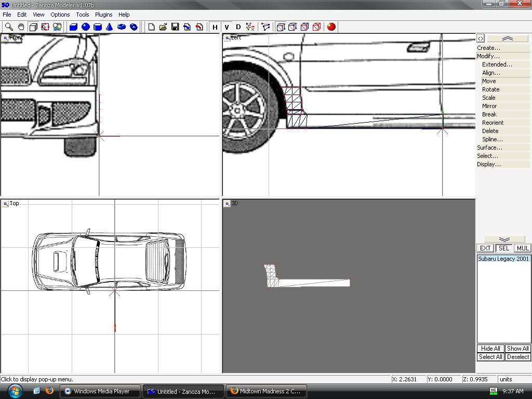Toggle the SEL selection mode button
This screenshot has width=532, height=399.
(503, 248)
